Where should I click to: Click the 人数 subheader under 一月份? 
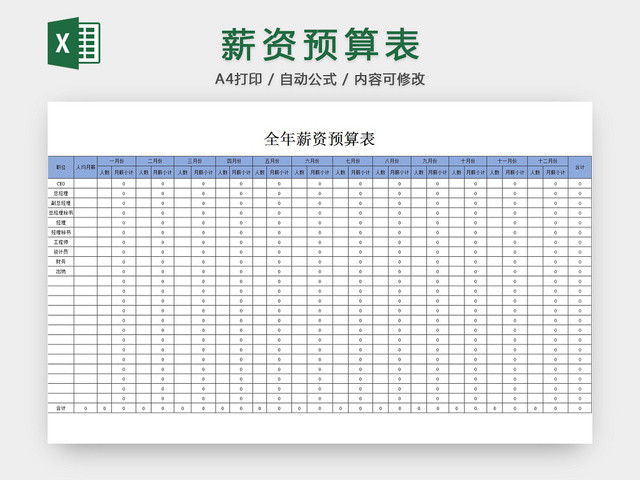[x=104, y=172]
